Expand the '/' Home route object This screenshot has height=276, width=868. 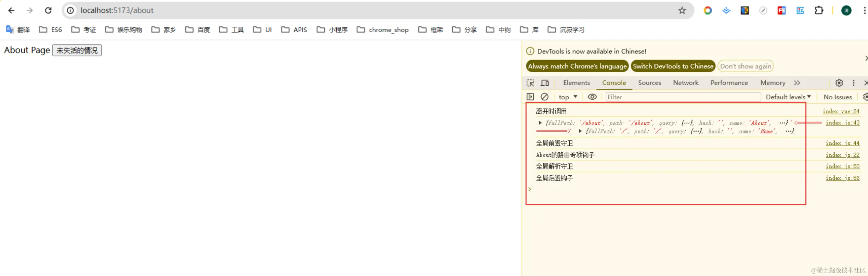[x=580, y=131]
